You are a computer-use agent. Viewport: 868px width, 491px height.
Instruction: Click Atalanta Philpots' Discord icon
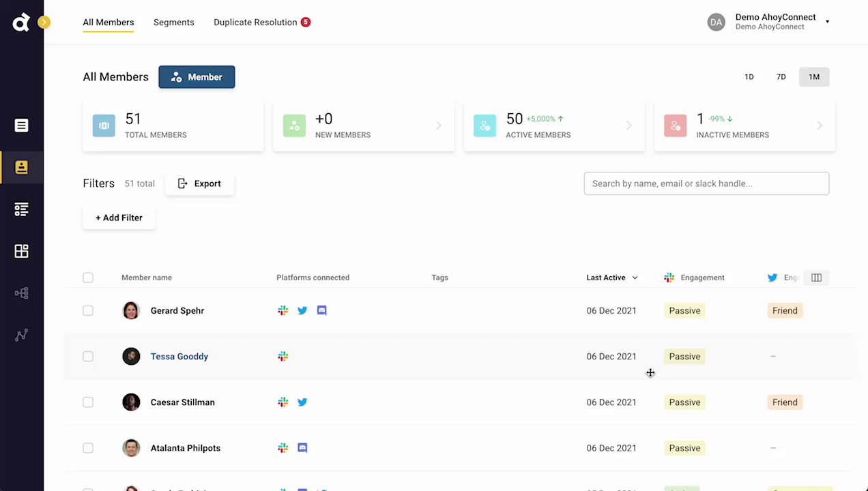302,448
